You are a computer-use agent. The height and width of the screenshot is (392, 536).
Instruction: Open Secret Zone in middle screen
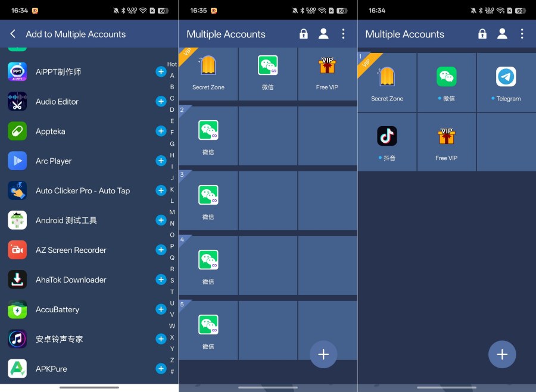tap(208, 74)
